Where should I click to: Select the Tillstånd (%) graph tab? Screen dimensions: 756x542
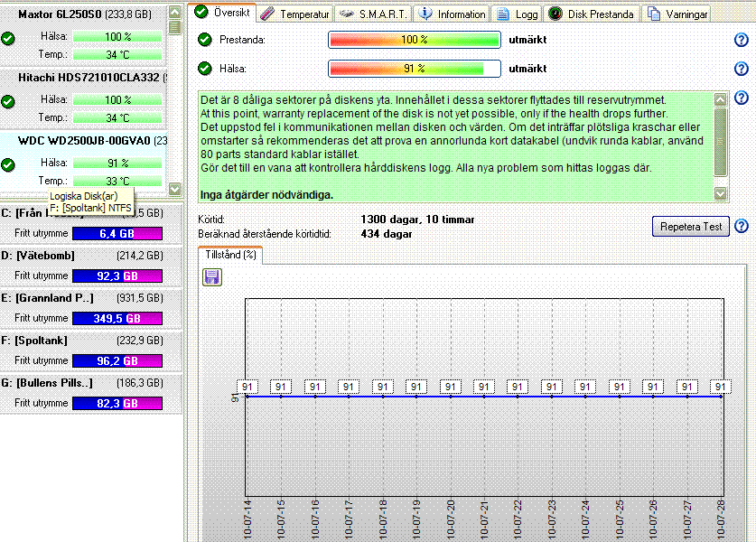click(x=230, y=255)
